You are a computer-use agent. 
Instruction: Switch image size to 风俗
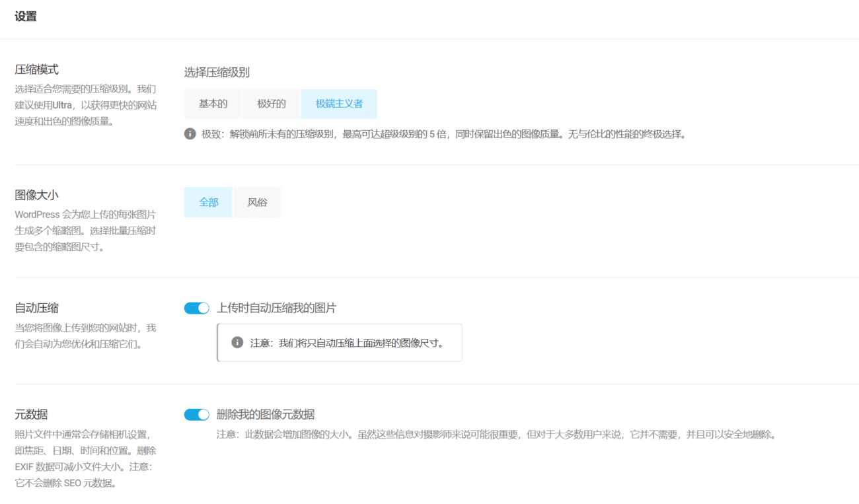(257, 202)
